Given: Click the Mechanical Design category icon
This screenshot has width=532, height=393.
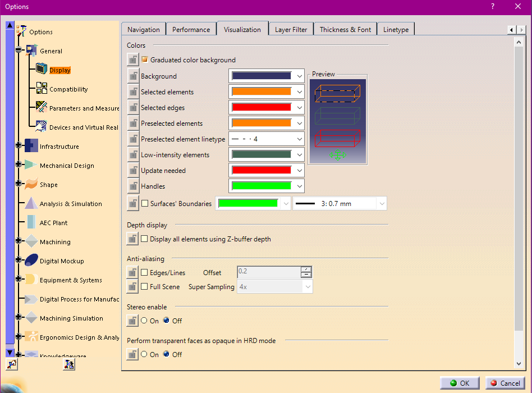Looking at the screenshot, I should [31, 164].
